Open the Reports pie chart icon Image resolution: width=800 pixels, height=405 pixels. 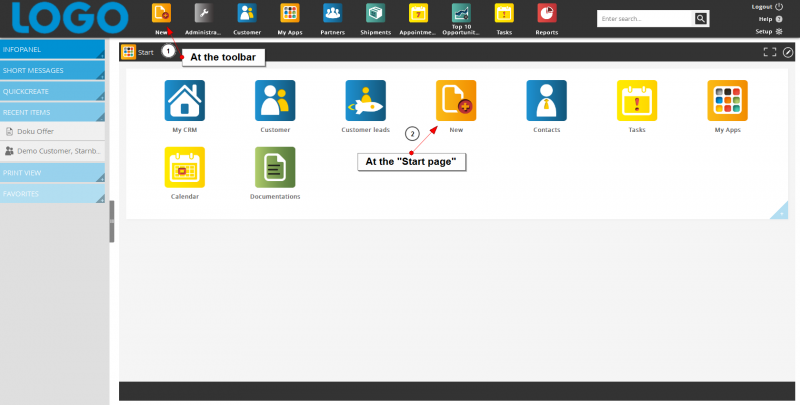pyautogui.click(x=547, y=14)
